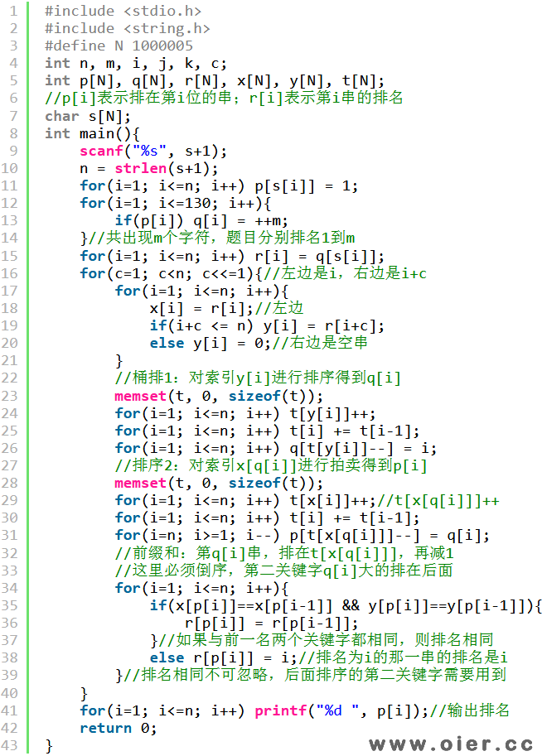Click 'if(i+c <= n) y[i] = r[i+c];' line
The width and height of the screenshot is (542, 756).
tap(267, 326)
